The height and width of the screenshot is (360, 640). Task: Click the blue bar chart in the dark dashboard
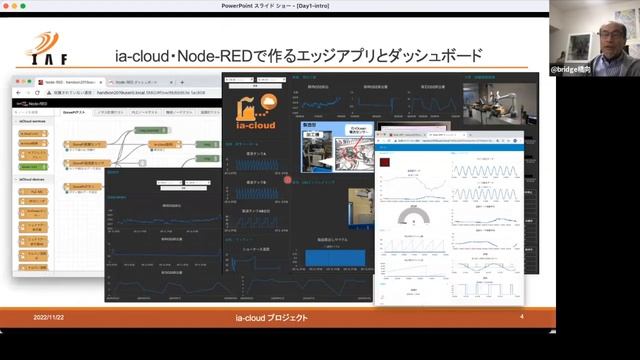(335, 258)
